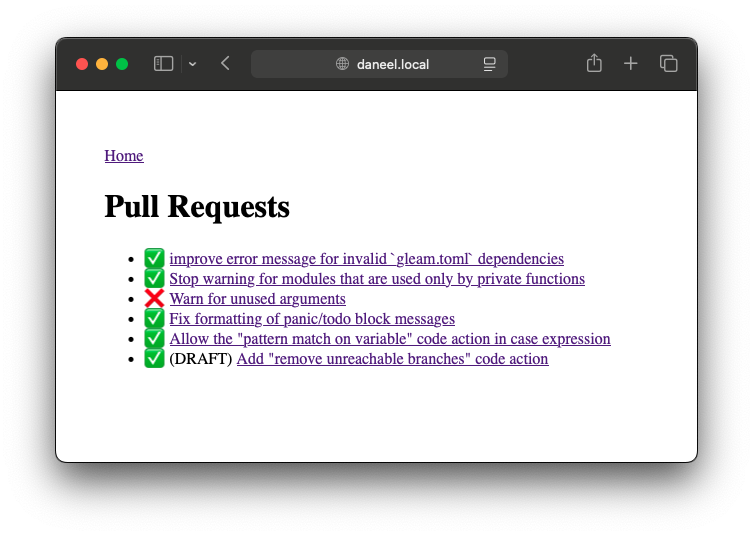The height and width of the screenshot is (536, 753).
Task: Show the tab overview icon
Action: click(668, 64)
